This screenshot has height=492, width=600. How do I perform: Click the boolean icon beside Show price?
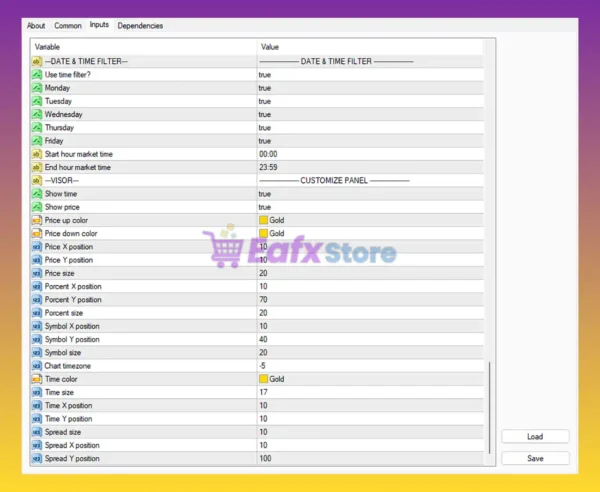[x=37, y=207]
